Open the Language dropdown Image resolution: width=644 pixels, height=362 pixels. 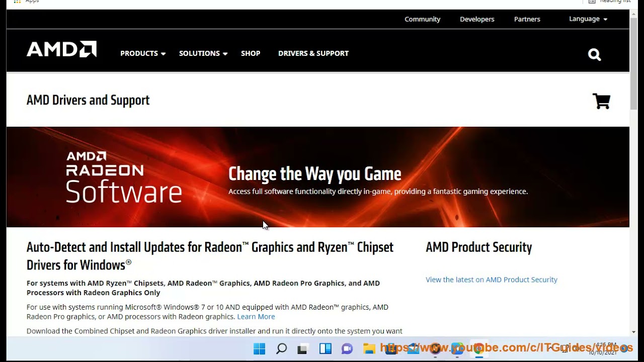pyautogui.click(x=588, y=19)
